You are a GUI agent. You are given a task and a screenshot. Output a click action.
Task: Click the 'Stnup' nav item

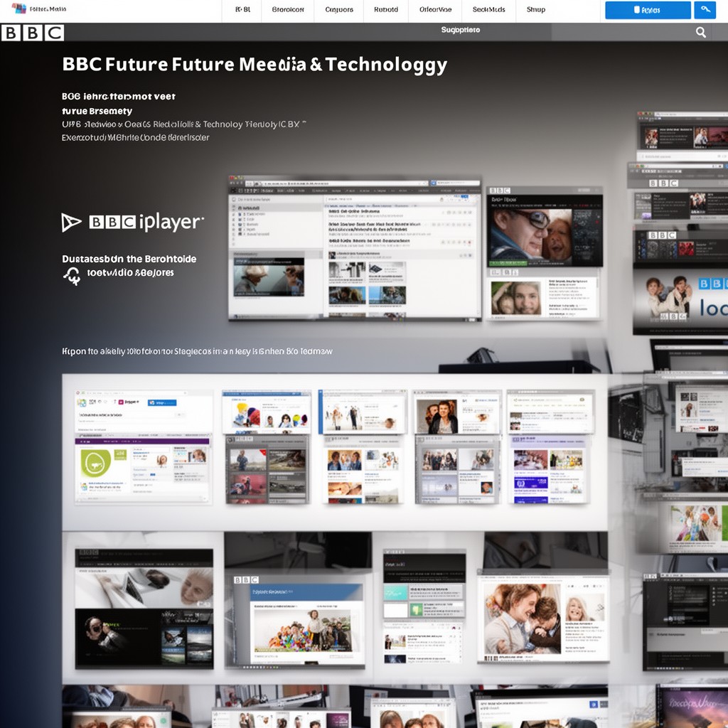click(x=536, y=9)
